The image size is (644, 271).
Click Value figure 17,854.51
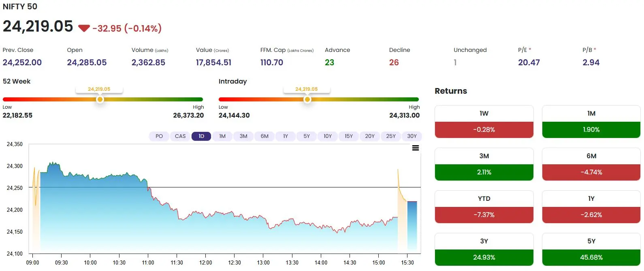point(213,62)
